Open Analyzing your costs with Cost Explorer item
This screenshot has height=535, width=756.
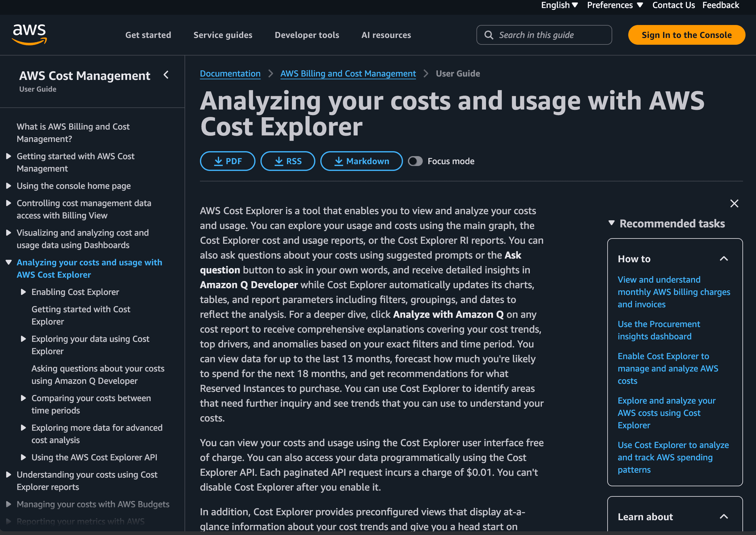(89, 269)
